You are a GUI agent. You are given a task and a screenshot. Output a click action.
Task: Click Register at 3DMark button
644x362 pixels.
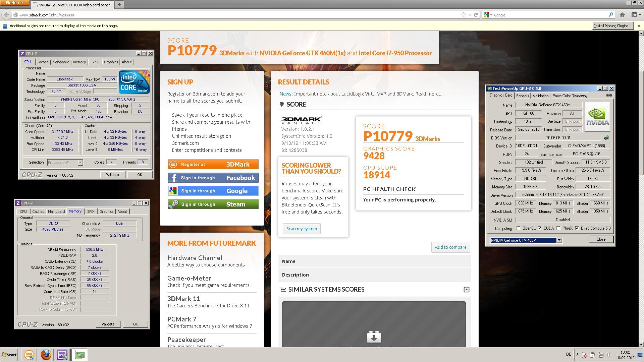[x=213, y=164]
